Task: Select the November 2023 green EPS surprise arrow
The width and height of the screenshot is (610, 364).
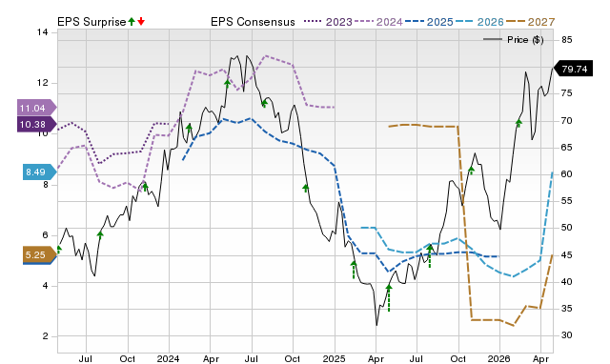Action: [x=145, y=187]
